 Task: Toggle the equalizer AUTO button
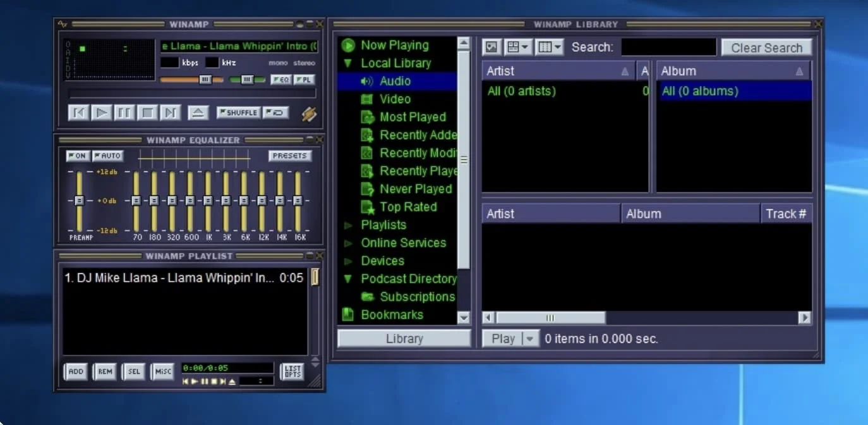(x=107, y=156)
